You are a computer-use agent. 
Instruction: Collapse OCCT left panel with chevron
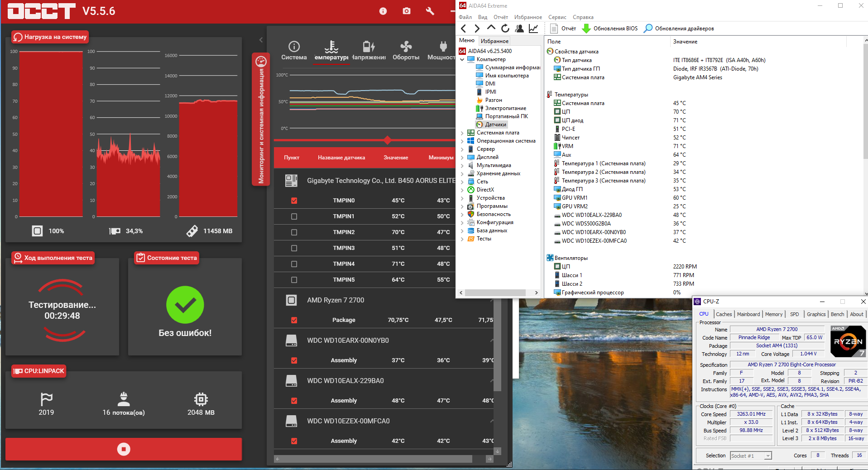click(261, 40)
